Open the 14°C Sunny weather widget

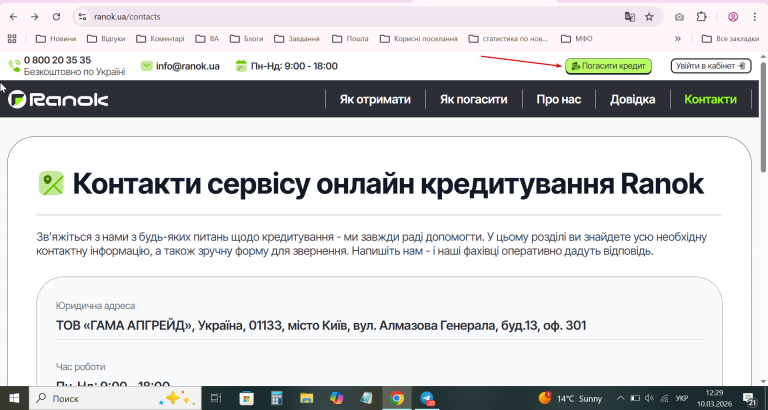570,398
